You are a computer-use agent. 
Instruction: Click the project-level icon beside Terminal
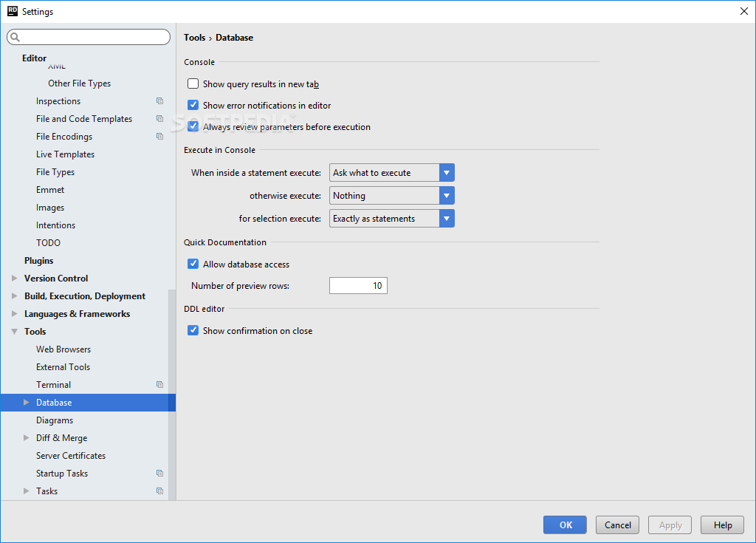click(159, 385)
